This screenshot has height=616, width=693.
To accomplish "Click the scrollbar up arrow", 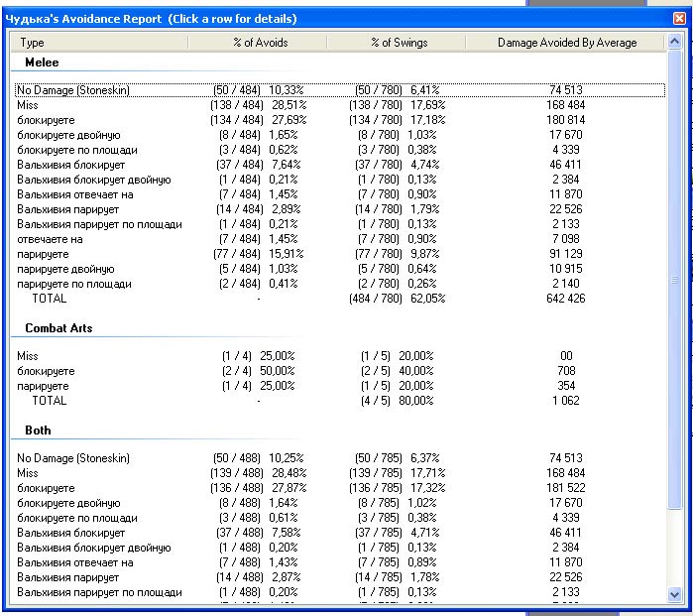I will 674,42.
